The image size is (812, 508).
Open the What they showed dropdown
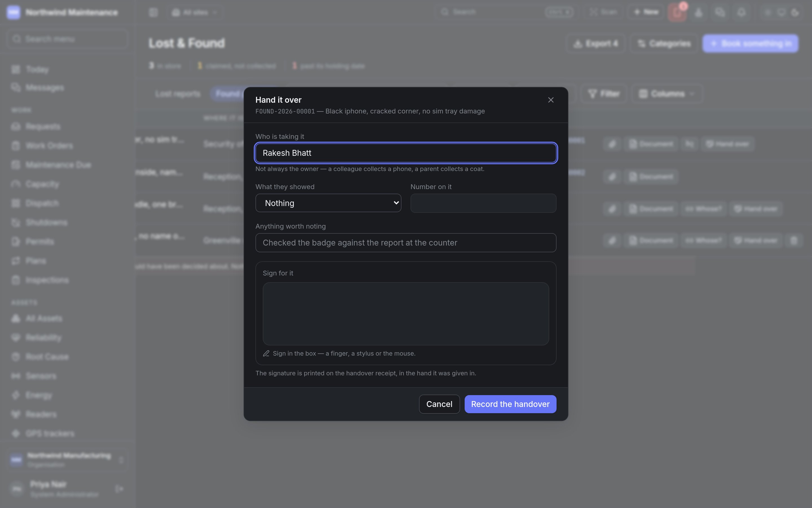pos(328,203)
